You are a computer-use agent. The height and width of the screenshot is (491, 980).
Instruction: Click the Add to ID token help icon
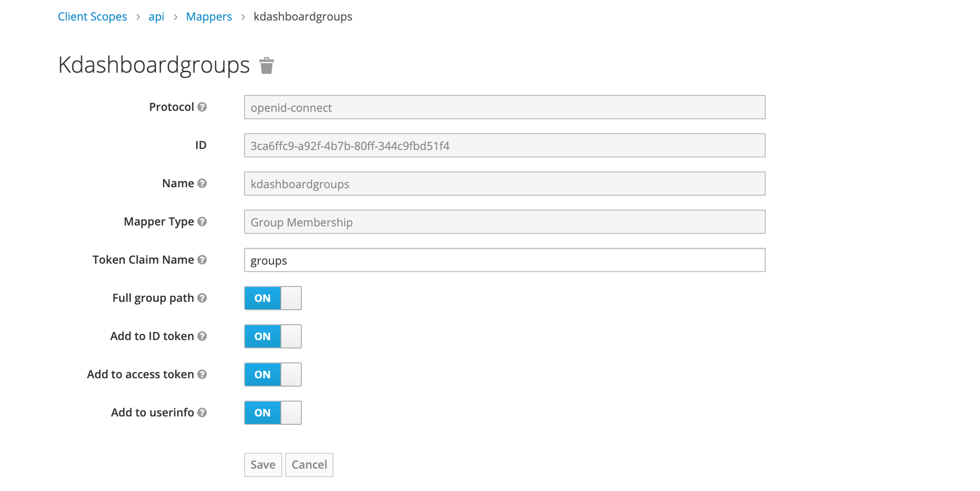pyautogui.click(x=202, y=336)
